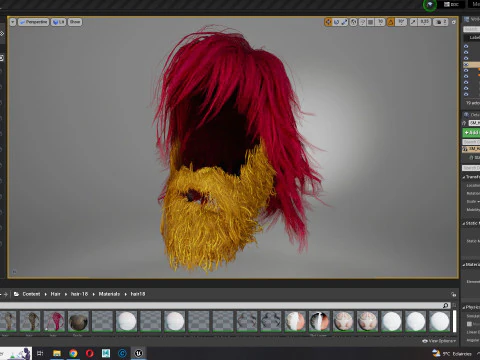480x360 pixels.
Task: Toggle scale snapping icon
Action: [413, 22]
